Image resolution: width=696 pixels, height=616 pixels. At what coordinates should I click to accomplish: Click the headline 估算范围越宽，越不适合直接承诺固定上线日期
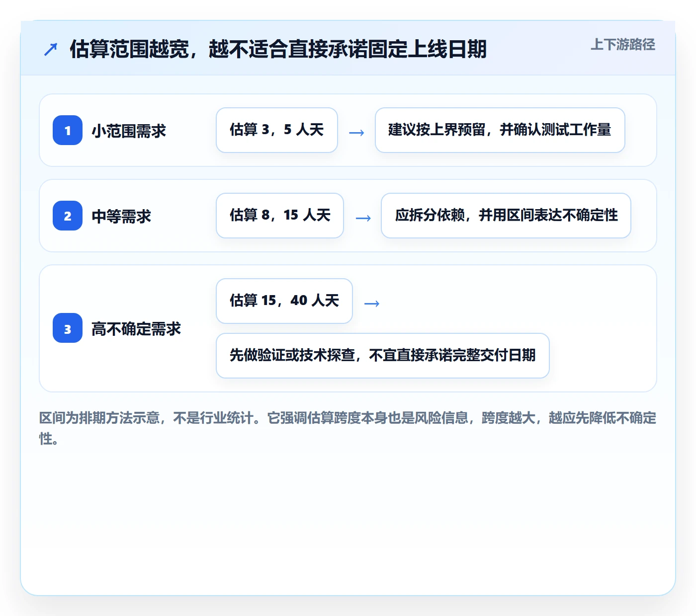(278, 49)
